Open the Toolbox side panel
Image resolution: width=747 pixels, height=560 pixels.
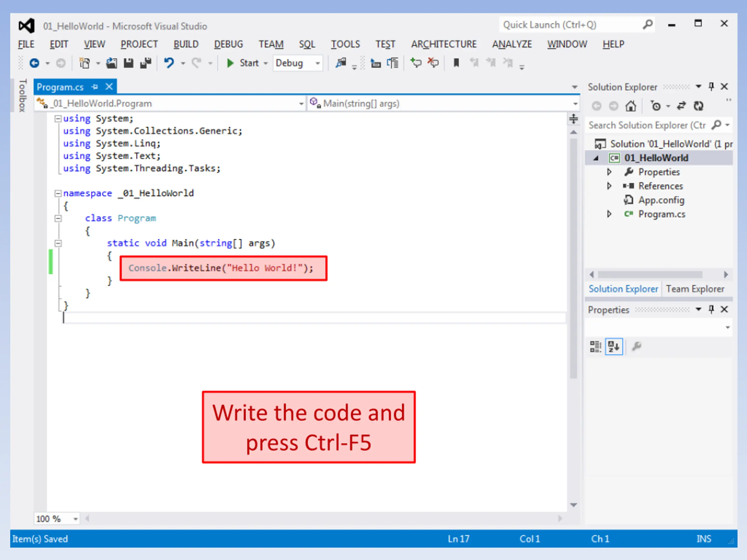pos(22,96)
